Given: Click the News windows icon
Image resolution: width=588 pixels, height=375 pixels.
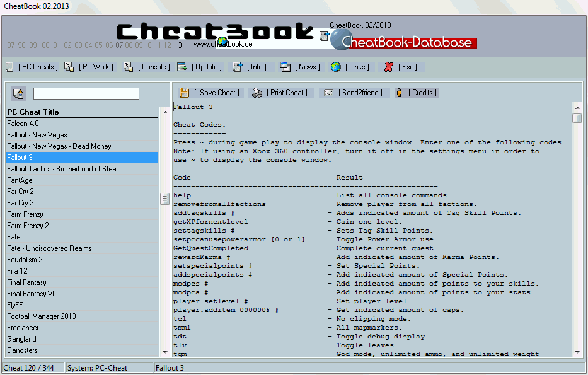Looking at the screenshot, I should click(285, 67).
